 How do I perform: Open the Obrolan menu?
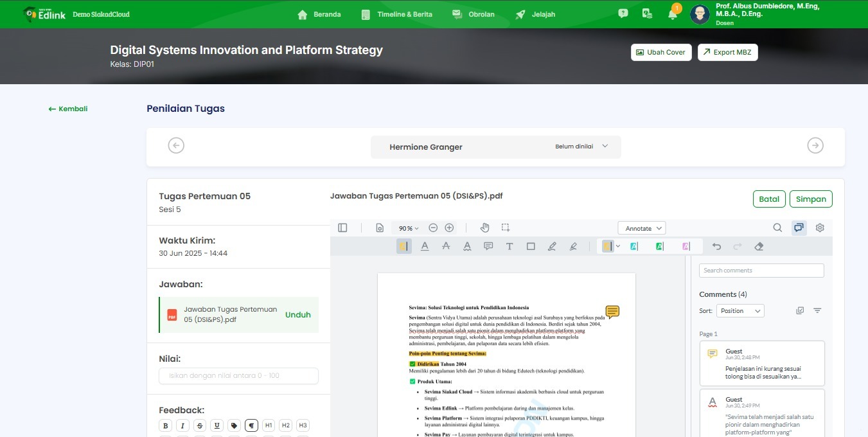pos(474,14)
